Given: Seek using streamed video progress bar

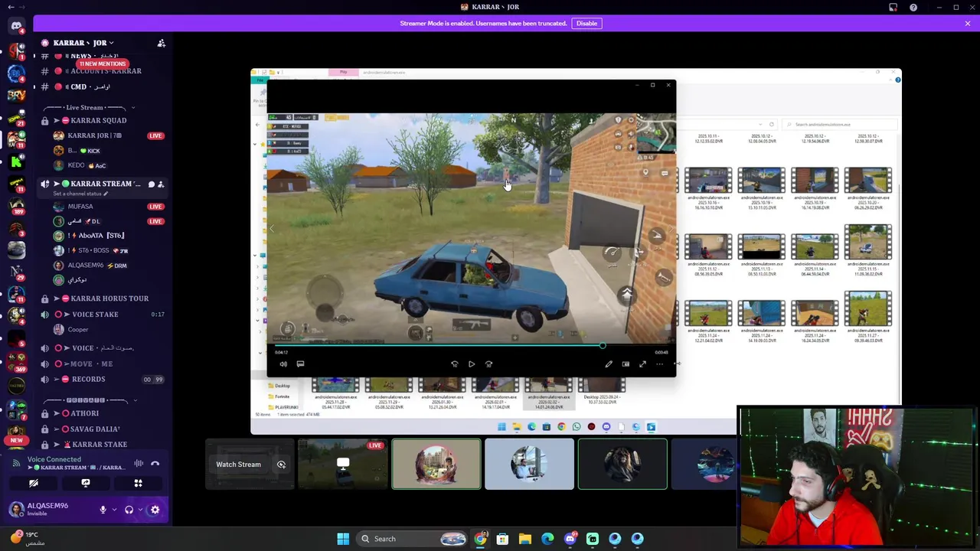Looking at the screenshot, I should point(471,347).
